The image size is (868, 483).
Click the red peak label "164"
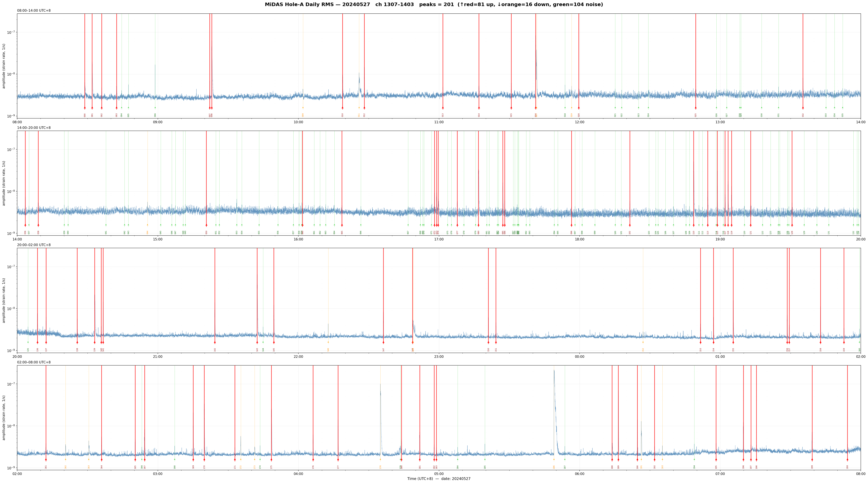(x=102, y=467)
